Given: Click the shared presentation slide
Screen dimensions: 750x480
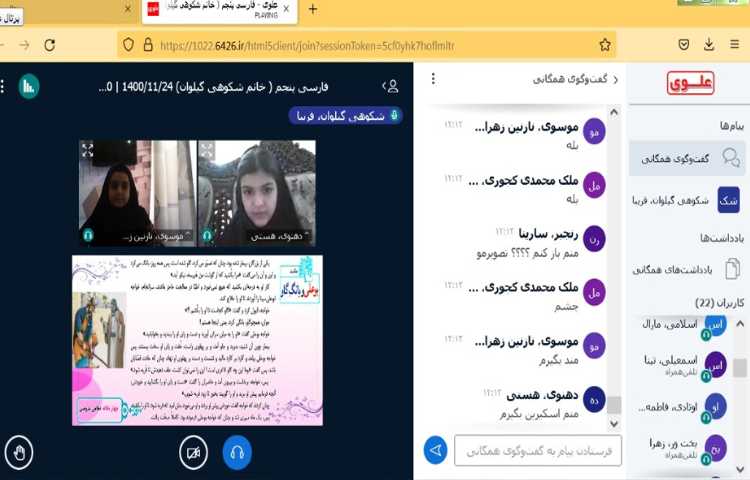Looking at the screenshot, I should (198, 340).
